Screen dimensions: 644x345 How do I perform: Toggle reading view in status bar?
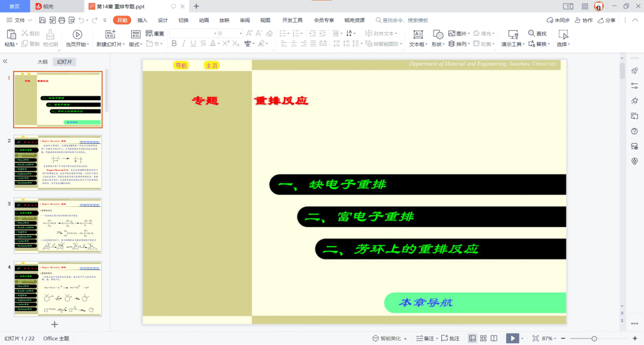click(494, 338)
